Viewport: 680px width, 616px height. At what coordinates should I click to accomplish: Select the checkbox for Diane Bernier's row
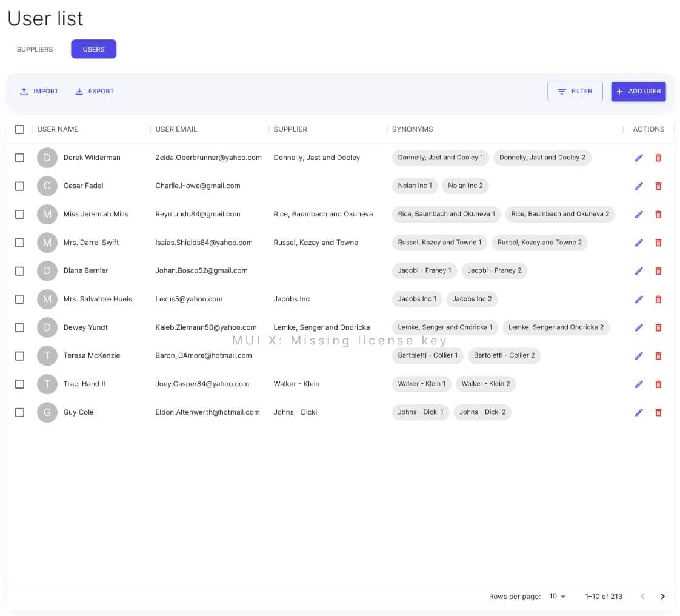pyautogui.click(x=19, y=271)
